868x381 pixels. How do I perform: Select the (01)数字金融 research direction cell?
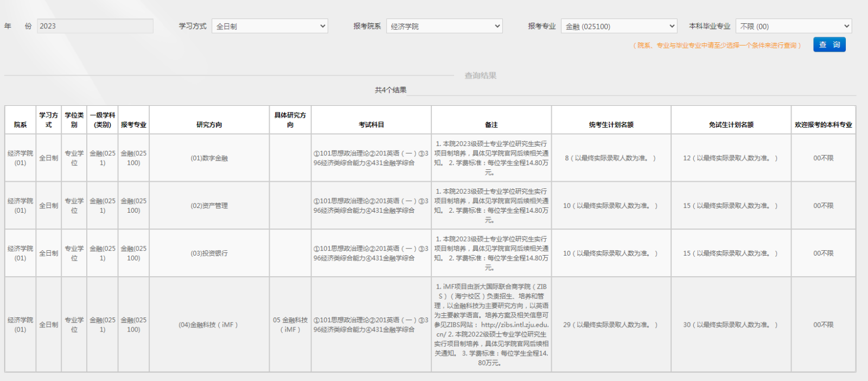209,158
